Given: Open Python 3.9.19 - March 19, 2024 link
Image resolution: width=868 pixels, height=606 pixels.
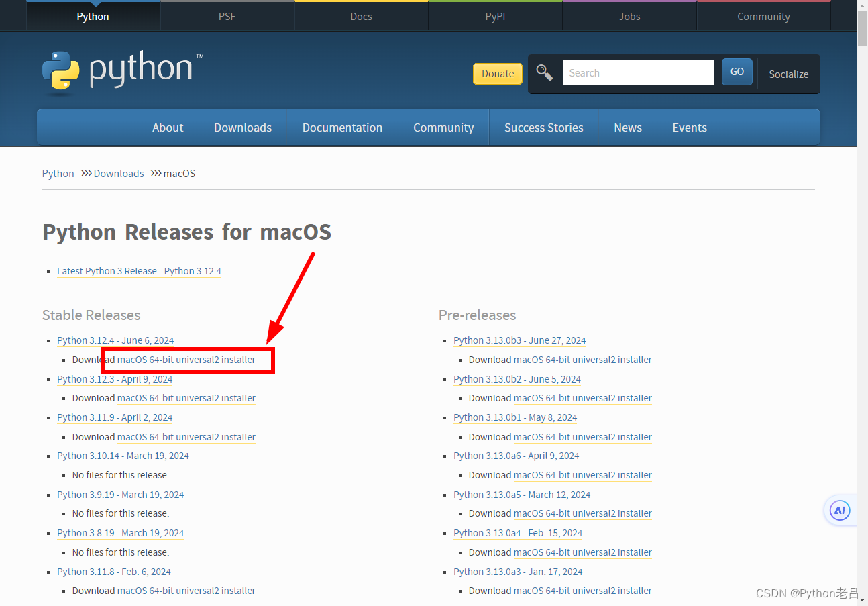Looking at the screenshot, I should tap(121, 495).
